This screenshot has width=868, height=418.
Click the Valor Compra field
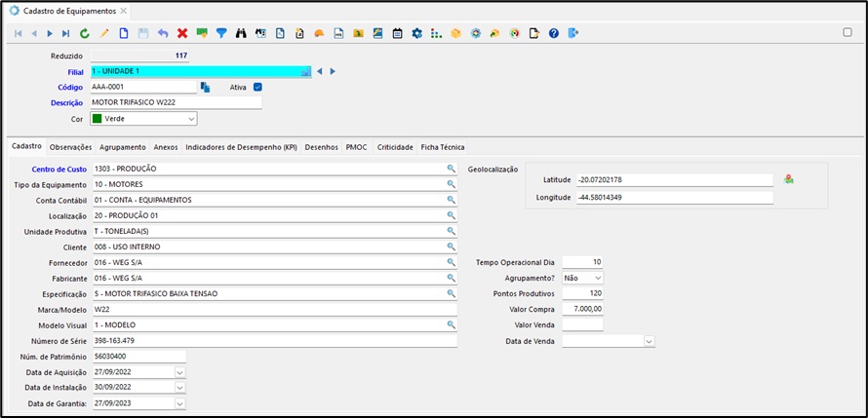[x=583, y=309]
